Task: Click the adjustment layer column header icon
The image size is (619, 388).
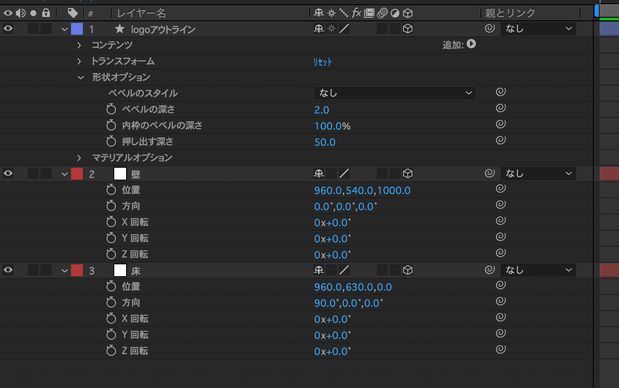Action: pyautogui.click(x=395, y=13)
